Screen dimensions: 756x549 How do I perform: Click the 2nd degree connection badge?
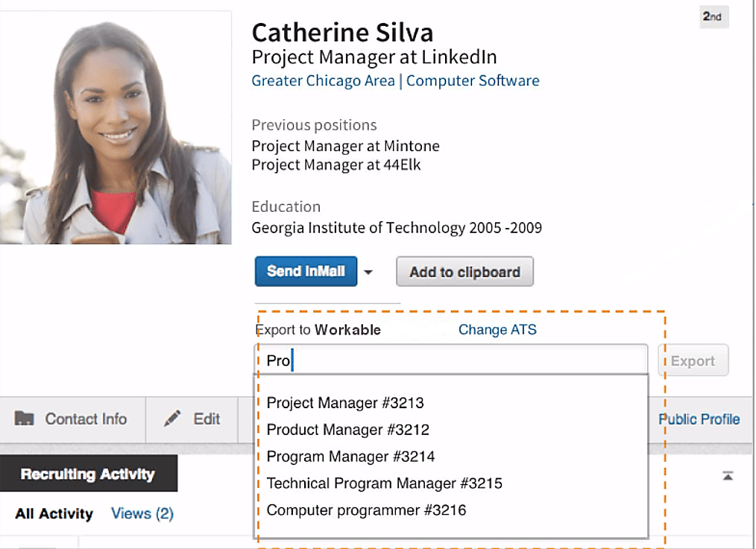[714, 16]
